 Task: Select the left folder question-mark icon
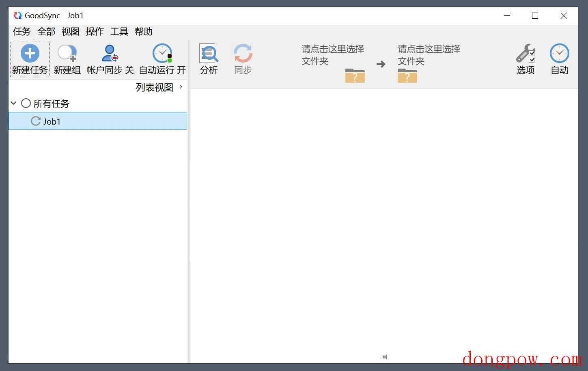(x=355, y=75)
